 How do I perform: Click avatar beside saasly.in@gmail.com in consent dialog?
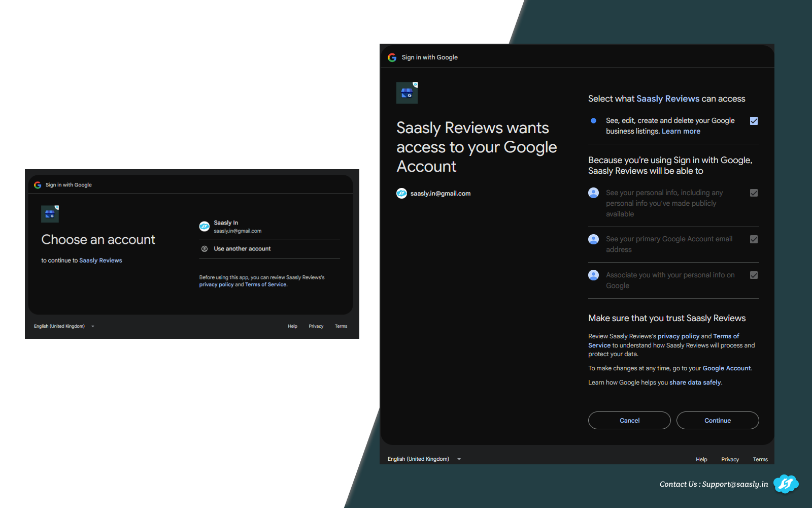(x=401, y=194)
